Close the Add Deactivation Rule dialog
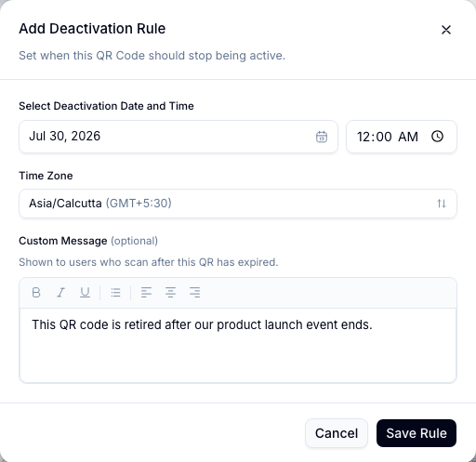This screenshot has height=462, width=476. pos(446,30)
